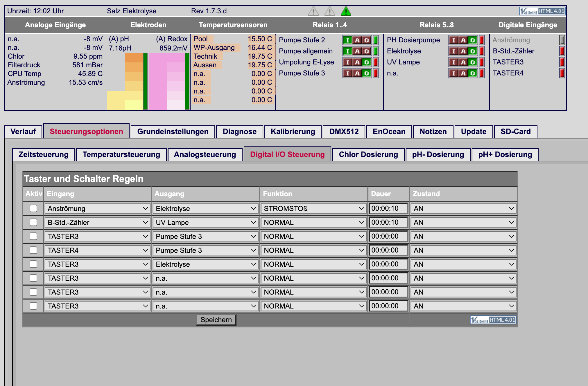Click the Valid HTML 4.01 badge at top
This screenshot has height=386, width=588.
(542, 11)
